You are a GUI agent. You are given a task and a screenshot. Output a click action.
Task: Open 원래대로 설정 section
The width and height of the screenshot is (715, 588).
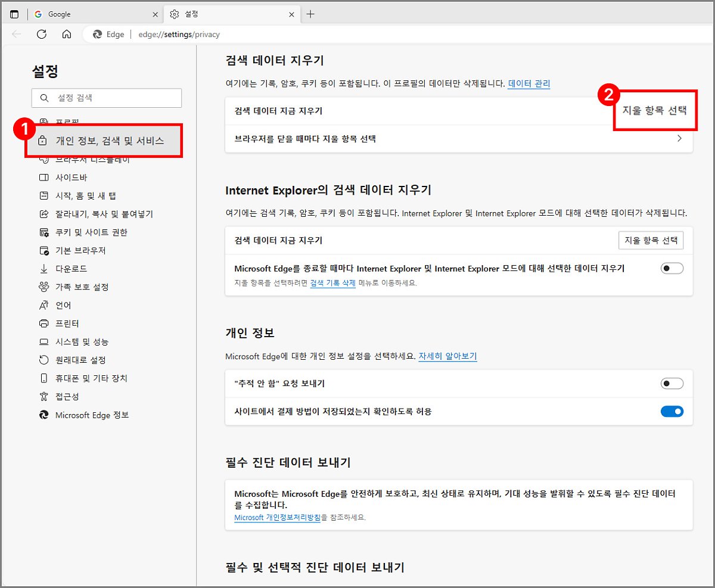tap(80, 360)
